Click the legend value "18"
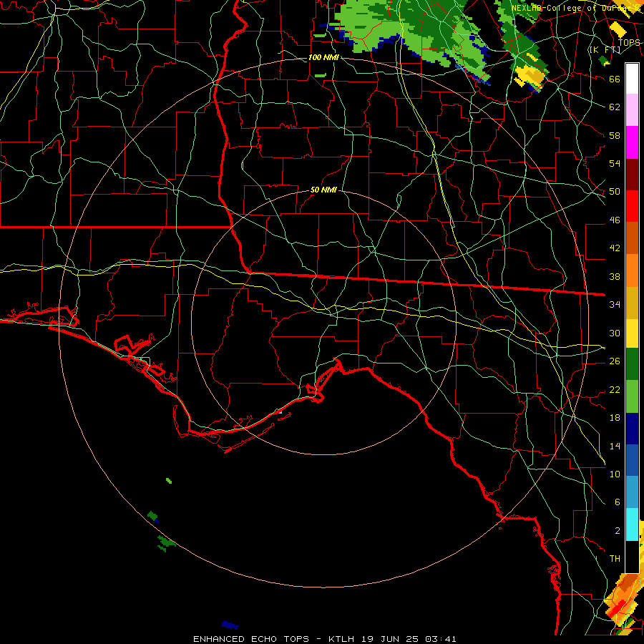Image resolution: width=644 pixels, height=644 pixels. 615,418
